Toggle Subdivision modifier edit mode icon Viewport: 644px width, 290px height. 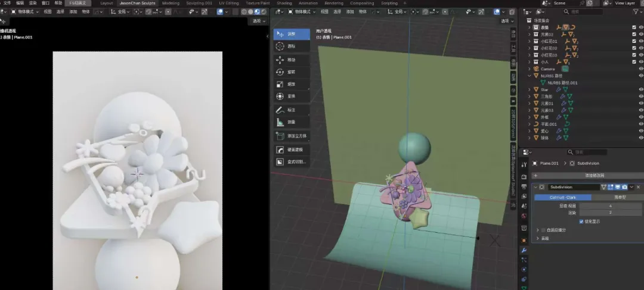pos(611,187)
